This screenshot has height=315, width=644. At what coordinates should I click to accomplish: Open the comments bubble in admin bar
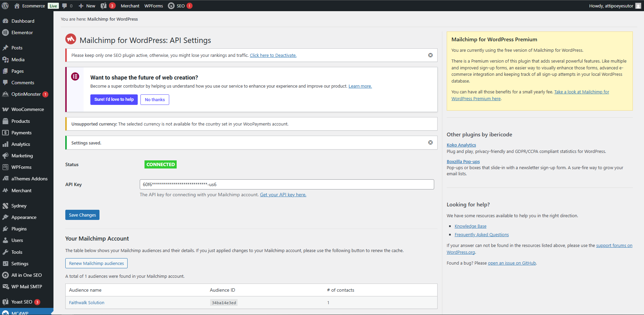67,6
